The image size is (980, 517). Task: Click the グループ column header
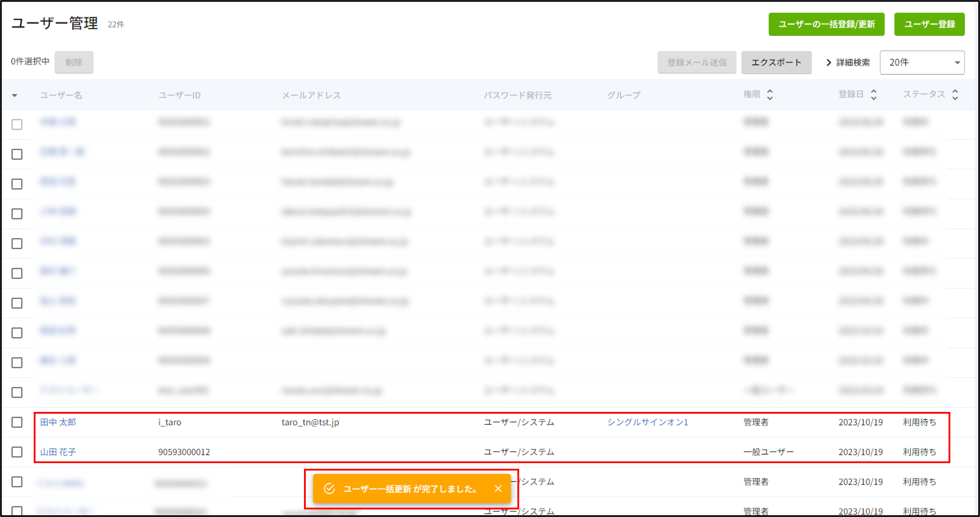point(624,95)
